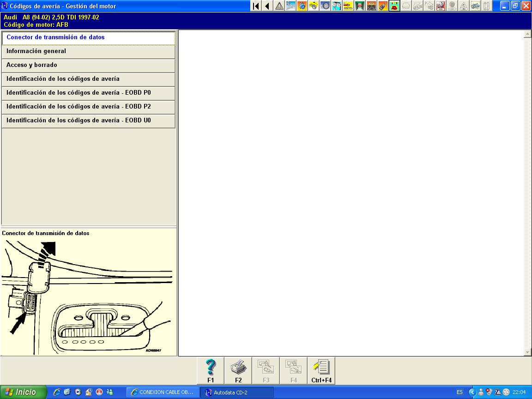This screenshot has height=399, width=532.
Task: Launch Windows Media Player quick launch icon
Action: [78, 392]
